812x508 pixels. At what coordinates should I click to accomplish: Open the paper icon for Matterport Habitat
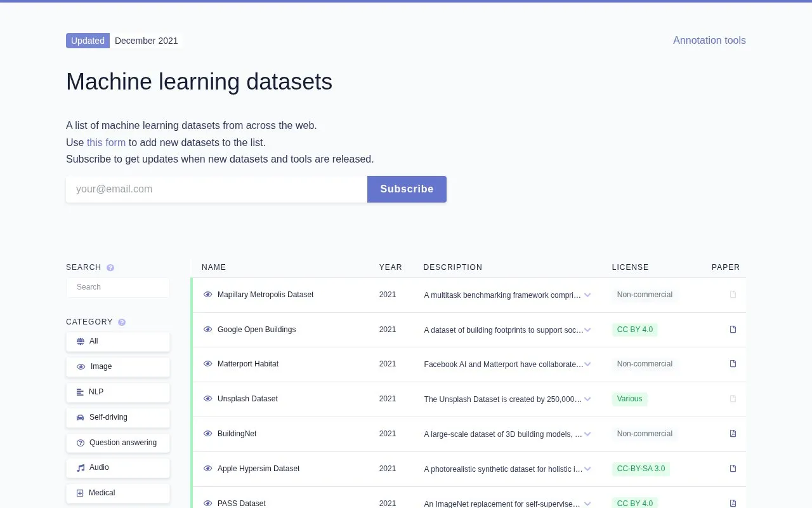733,364
